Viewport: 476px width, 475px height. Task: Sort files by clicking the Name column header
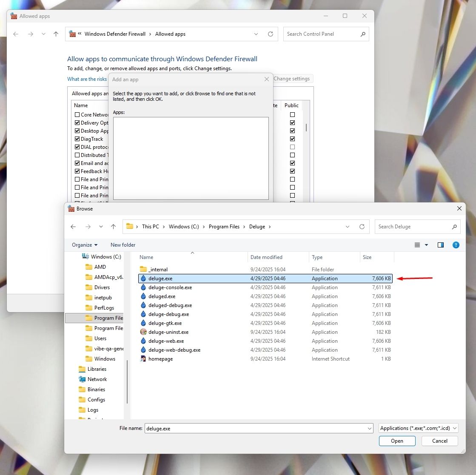tap(146, 257)
